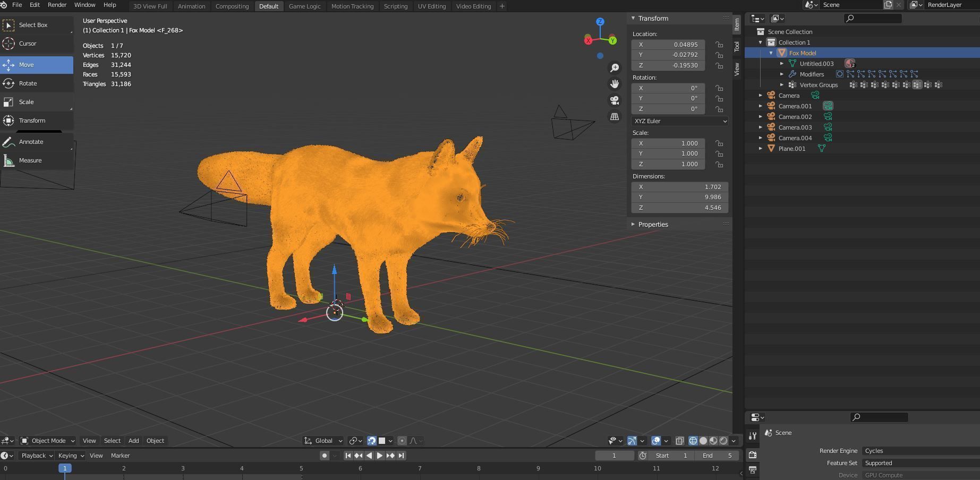Image resolution: width=980 pixels, height=480 pixels.
Task: Switch to the UV Editing workspace tab
Action: (431, 6)
